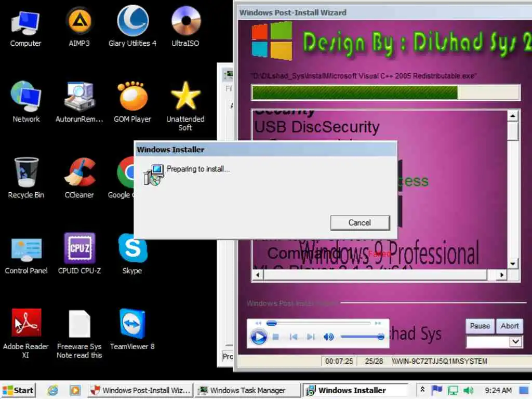
Task: Switch to Windows Post-Install Wizard taskbar button
Action: coord(140,391)
